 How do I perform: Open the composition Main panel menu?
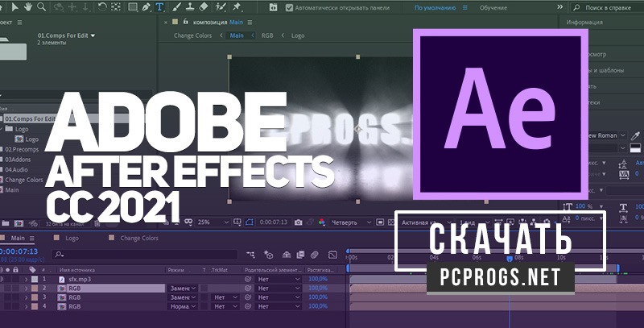point(250,23)
